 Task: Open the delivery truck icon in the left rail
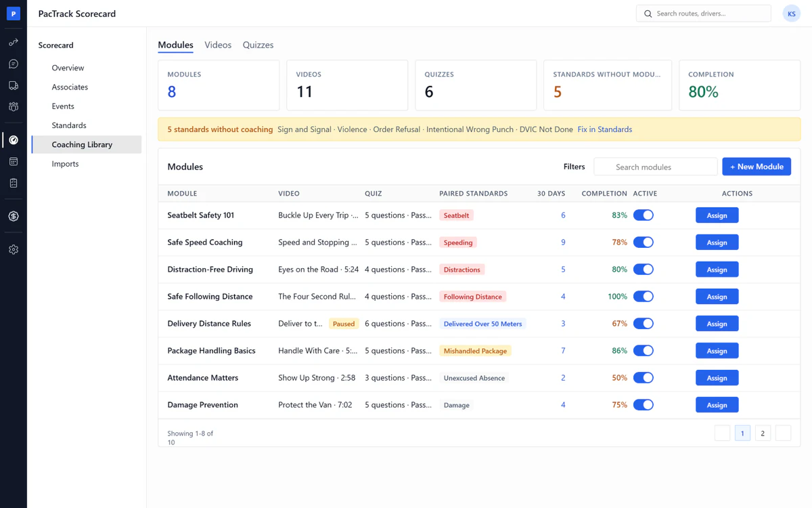click(x=14, y=86)
